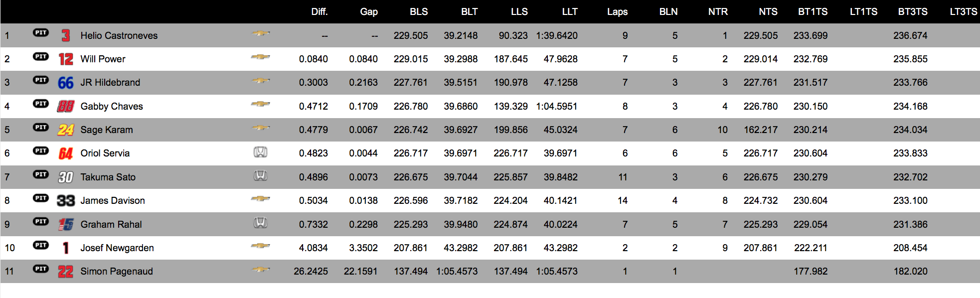
Task: Click the Chevrolet logo beside Josef Newgarden
Action: tap(261, 246)
